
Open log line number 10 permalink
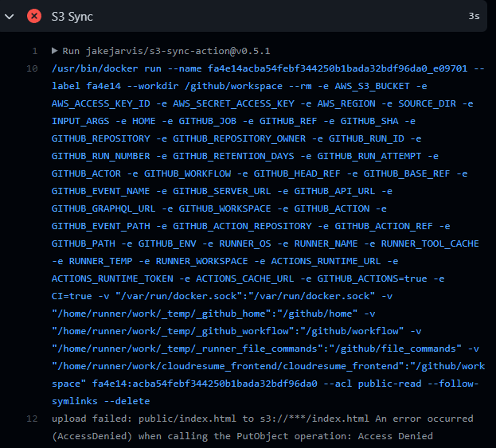[32, 68]
